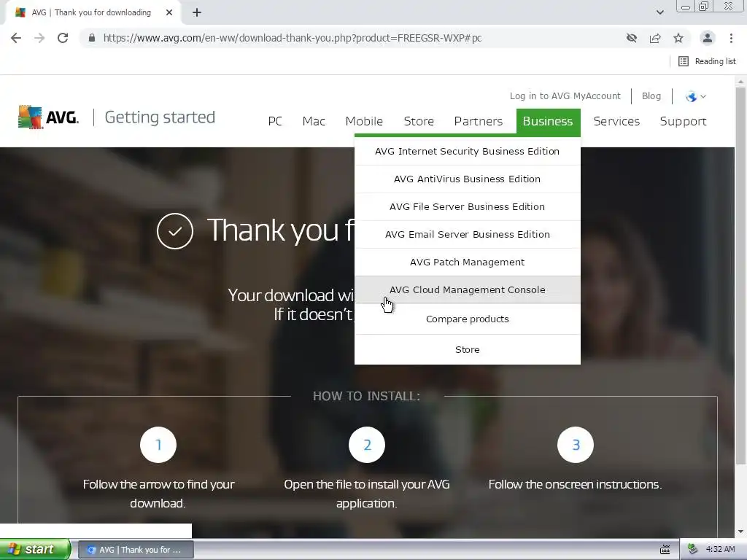Image resolution: width=747 pixels, height=560 pixels.
Task: Choose Compare products in dropdown
Action: (468, 319)
